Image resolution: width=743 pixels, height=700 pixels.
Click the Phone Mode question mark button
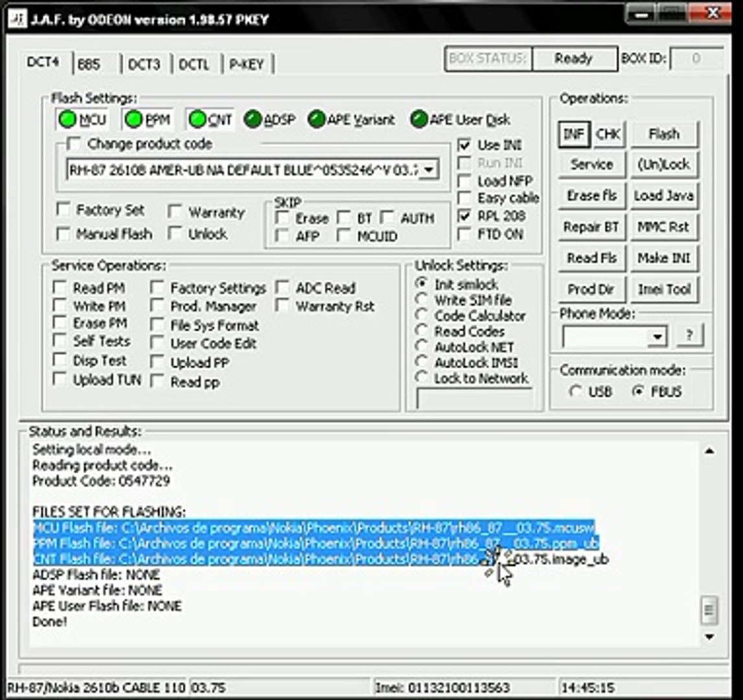point(689,335)
